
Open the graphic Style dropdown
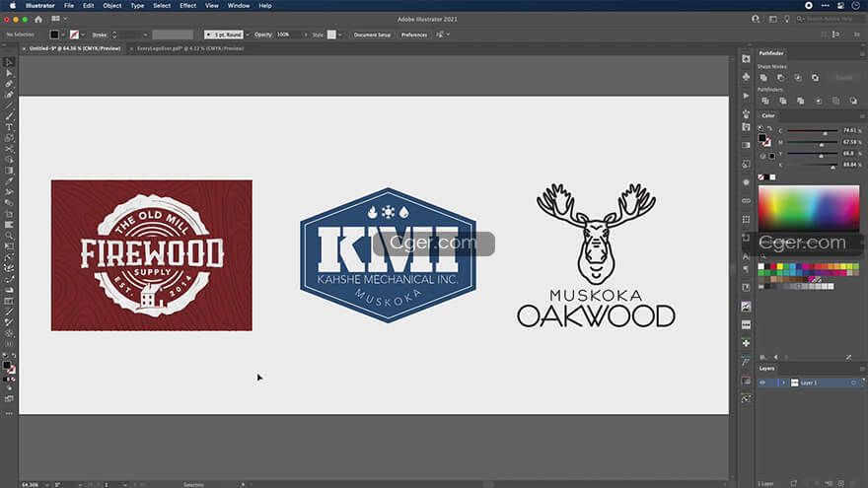pyautogui.click(x=340, y=35)
